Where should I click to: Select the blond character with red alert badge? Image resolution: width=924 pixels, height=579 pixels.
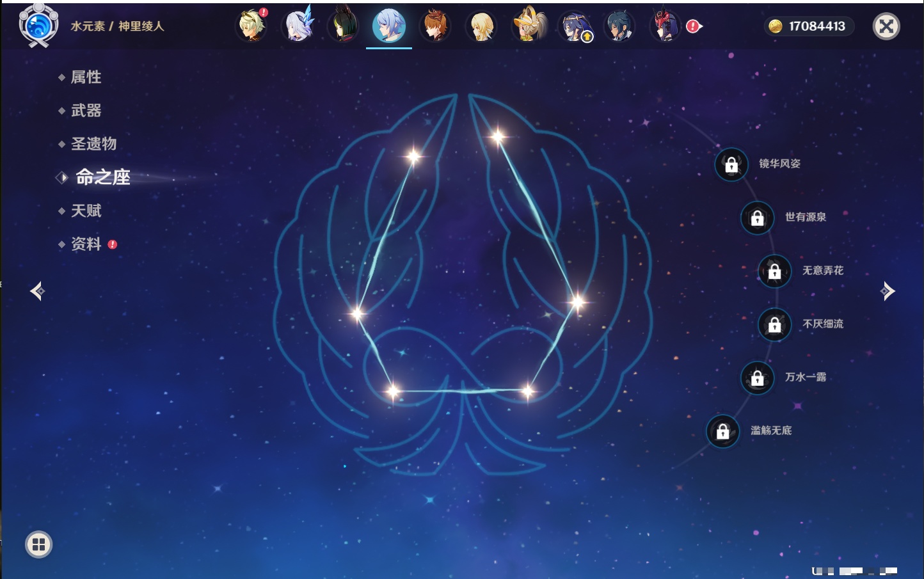(x=251, y=26)
